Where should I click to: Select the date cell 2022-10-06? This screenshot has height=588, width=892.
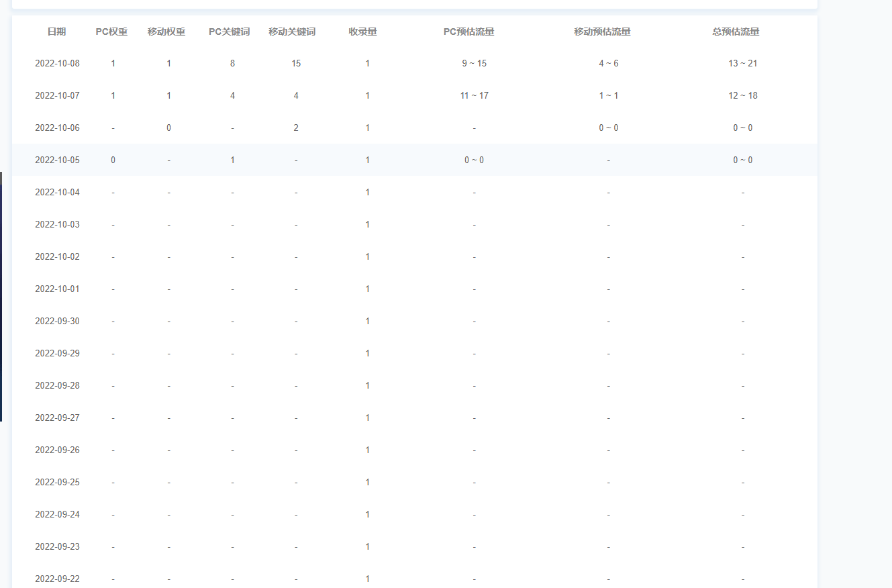pos(57,128)
